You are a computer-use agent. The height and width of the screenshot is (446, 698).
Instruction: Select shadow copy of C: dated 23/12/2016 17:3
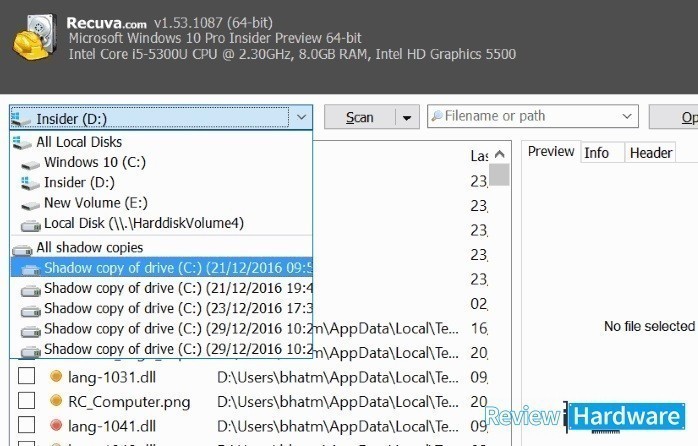click(161, 308)
